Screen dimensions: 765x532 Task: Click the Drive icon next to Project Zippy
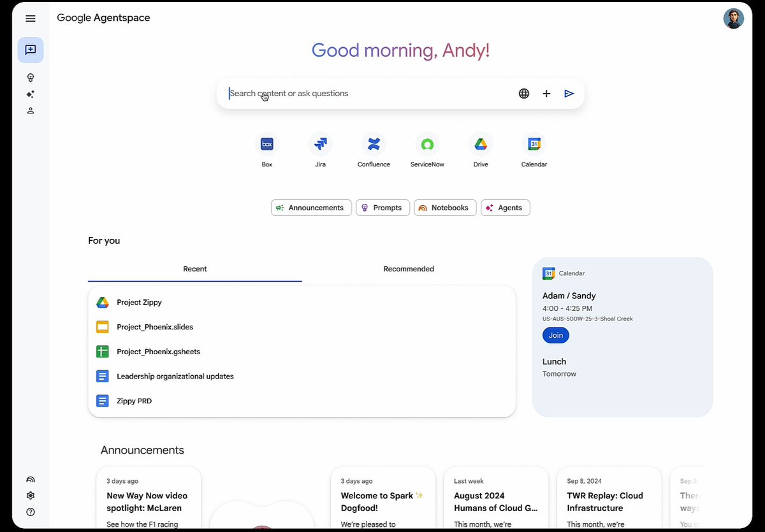coord(103,303)
